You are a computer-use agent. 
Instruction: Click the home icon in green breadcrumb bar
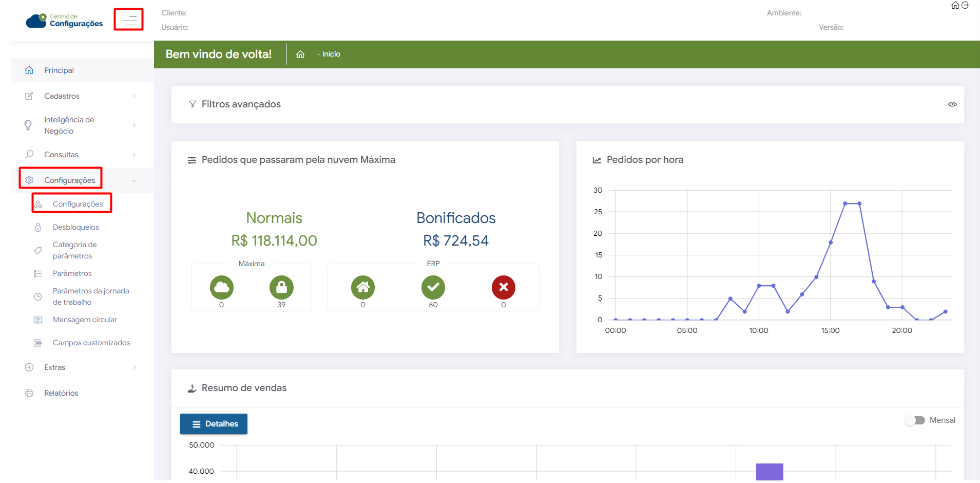tap(300, 54)
